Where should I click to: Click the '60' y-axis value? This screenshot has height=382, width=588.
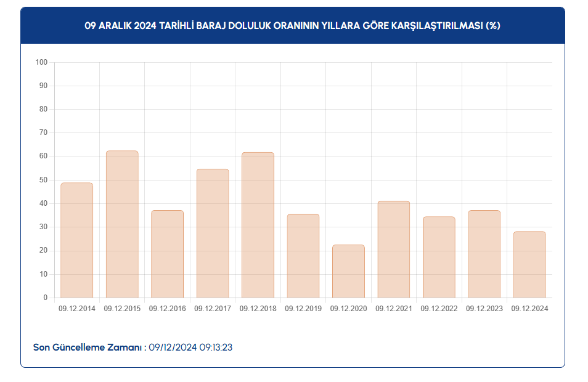click(x=44, y=156)
